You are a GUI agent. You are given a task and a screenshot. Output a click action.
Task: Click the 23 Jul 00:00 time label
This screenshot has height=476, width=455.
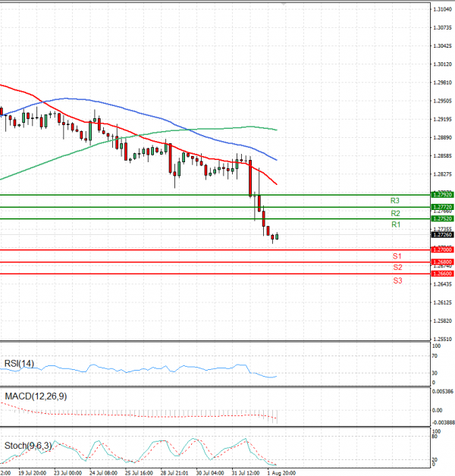tap(67, 473)
